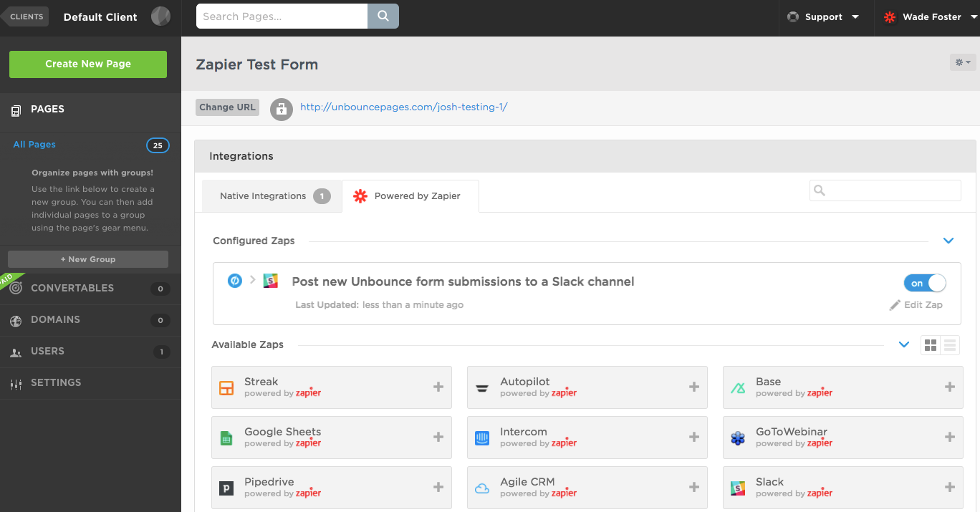Click the lock icon beside page URL
Screen dimensions: 980x512
tap(282, 109)
